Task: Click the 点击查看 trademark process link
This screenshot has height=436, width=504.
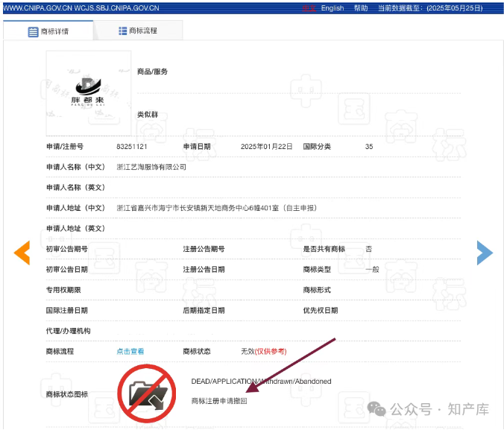Action: (130, 351)
